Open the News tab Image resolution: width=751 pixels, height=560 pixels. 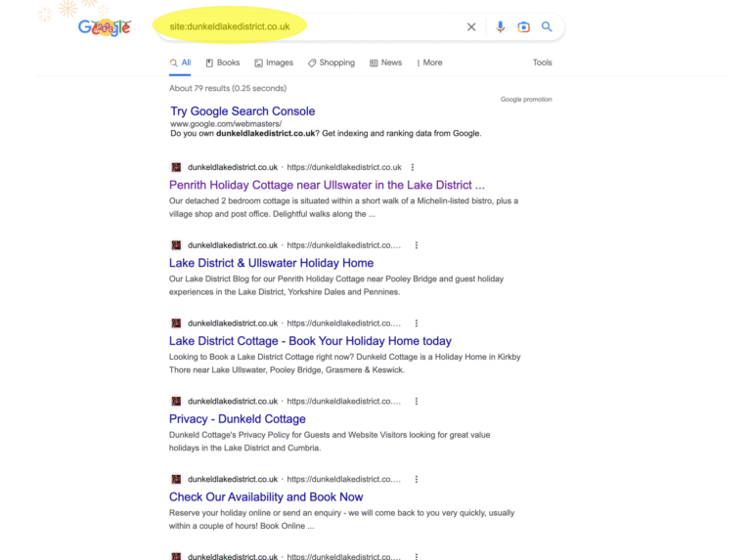click(x=385, y=63)
